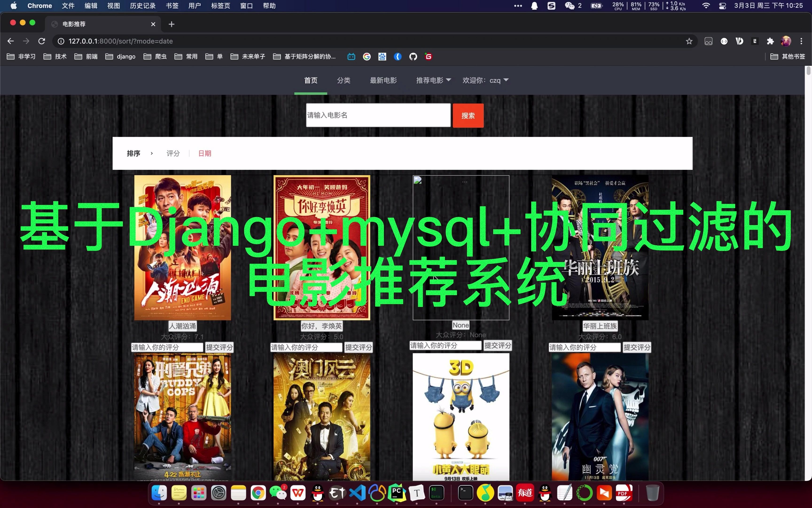Launch Finder from the Dock
Image resolution: width=812 pixels, height=508 pixels.
(159, 493)
